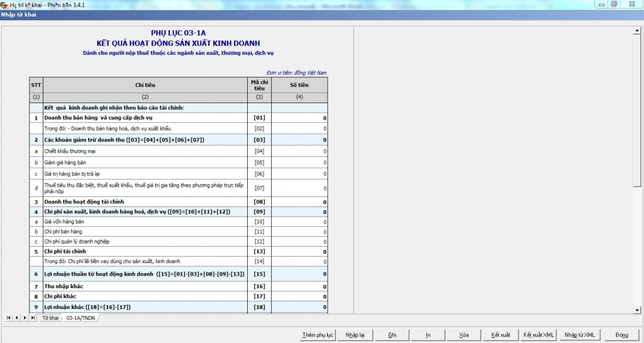This screenshot has height=343, width=644.
Task: Save with the Ghi button
Action: (x=392, y=335)
